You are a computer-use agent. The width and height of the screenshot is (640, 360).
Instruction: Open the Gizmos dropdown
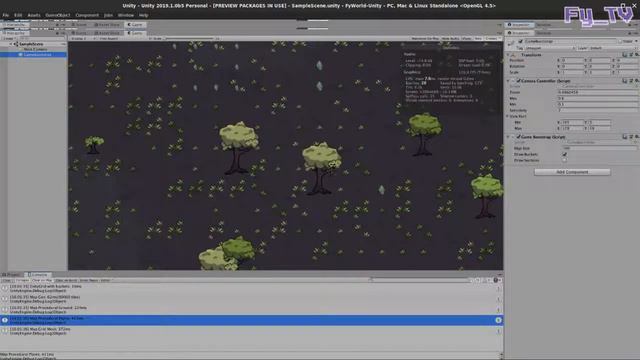(x=492, y=38)
